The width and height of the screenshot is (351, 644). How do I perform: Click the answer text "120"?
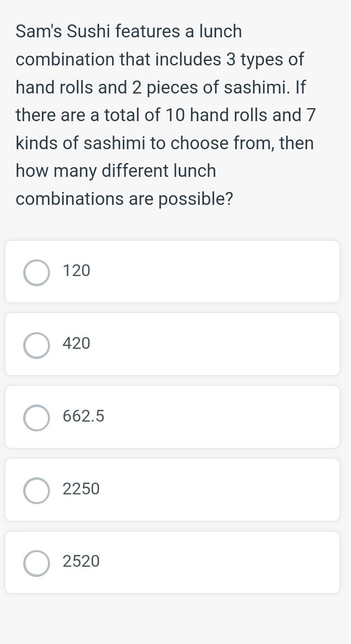76,271
